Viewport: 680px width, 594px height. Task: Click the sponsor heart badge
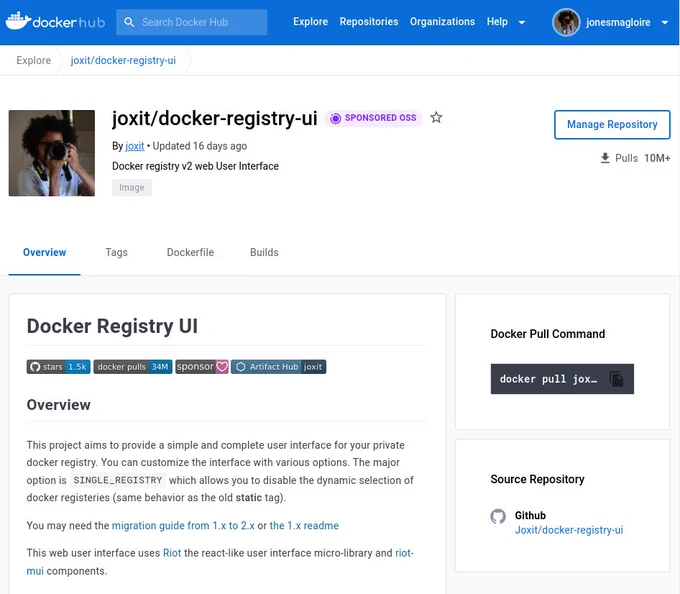[202, 367]
